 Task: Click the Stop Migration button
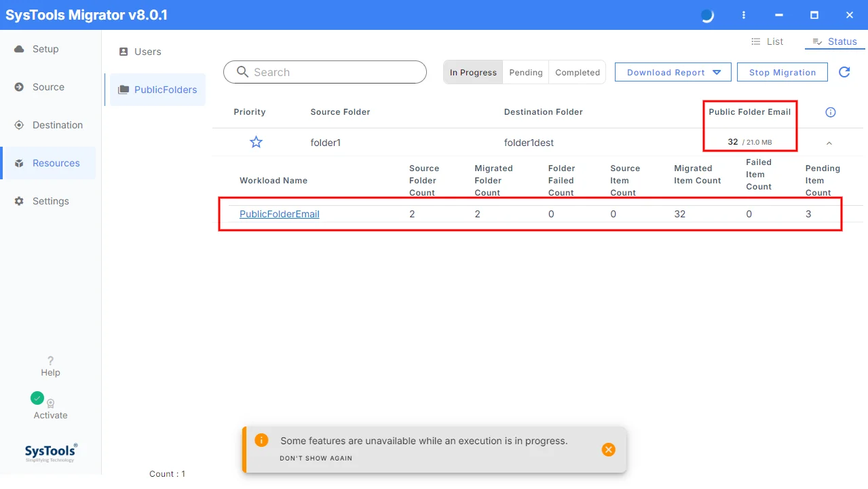[782, 72]
